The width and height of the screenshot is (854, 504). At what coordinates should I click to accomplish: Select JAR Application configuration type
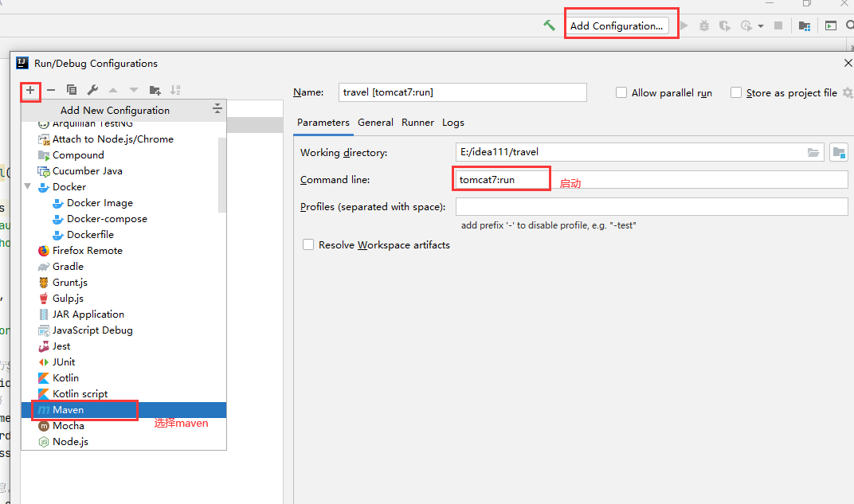123,314
